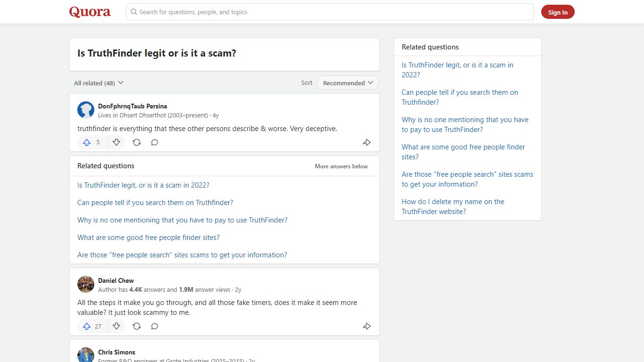Click the search magnifier icon

[133, 12]
